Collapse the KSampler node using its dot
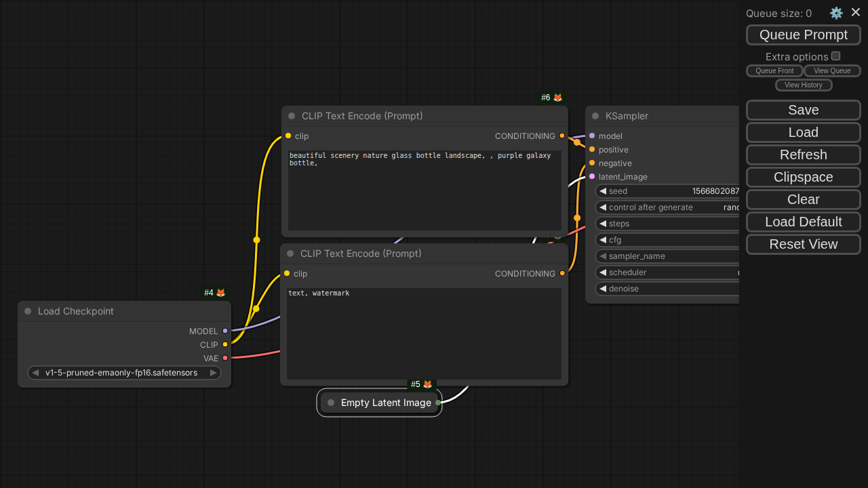868x488 pixels. coord(595,116)
